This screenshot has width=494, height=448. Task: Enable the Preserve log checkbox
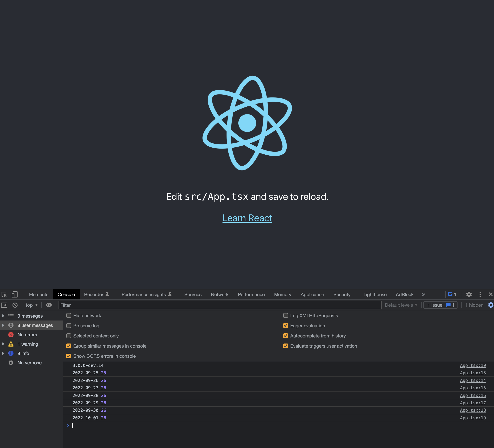click(x=69, y=326)
